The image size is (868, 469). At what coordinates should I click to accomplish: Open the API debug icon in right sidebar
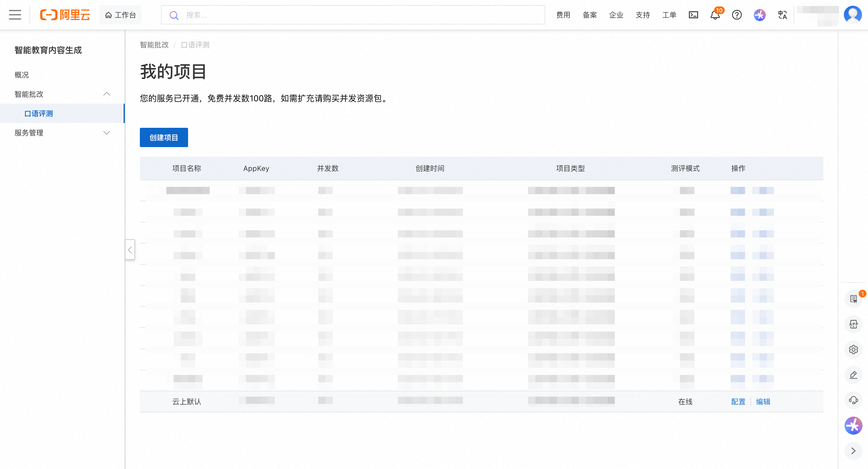[x=853, y=324]
